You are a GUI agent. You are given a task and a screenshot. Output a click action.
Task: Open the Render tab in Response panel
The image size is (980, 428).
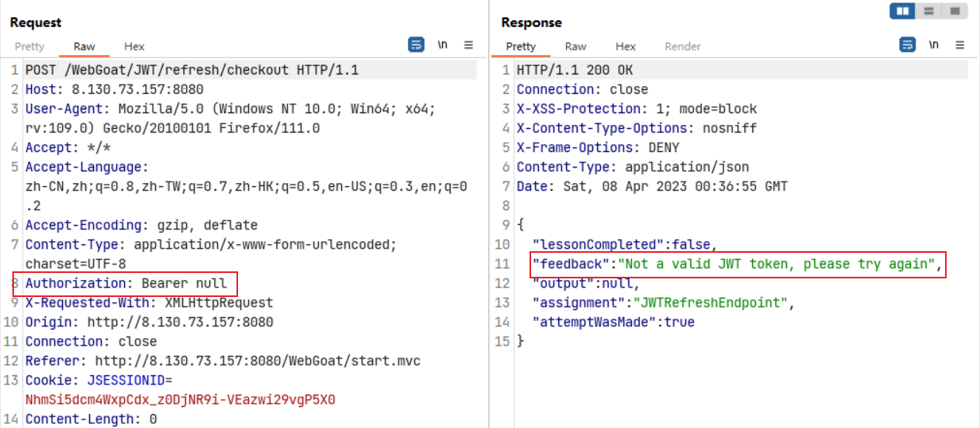point(682,47)
